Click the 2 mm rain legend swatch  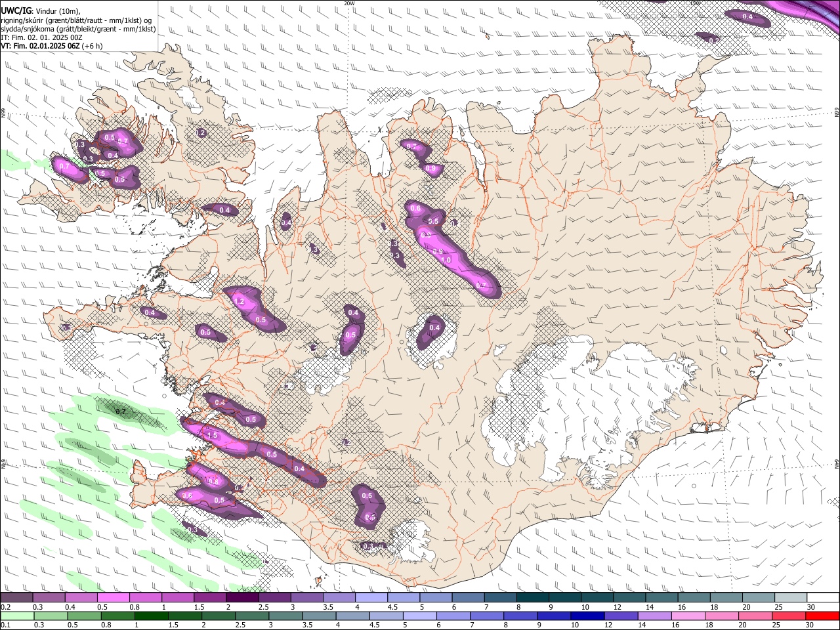pos(219,616)
